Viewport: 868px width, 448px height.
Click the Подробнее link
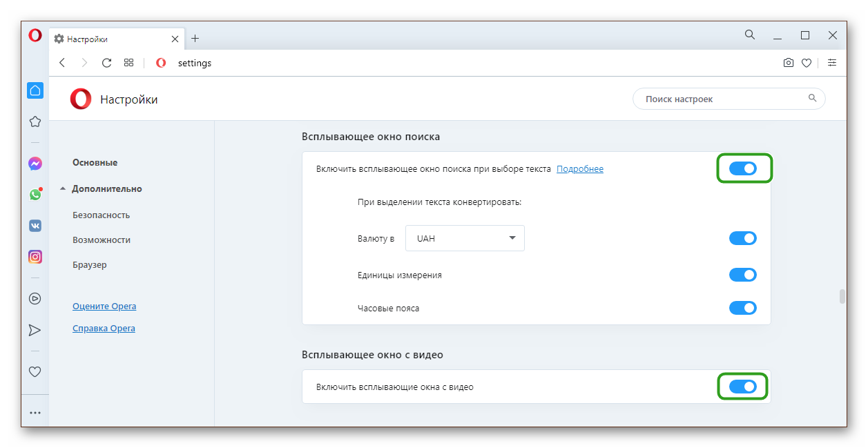[x=580, y=169]
